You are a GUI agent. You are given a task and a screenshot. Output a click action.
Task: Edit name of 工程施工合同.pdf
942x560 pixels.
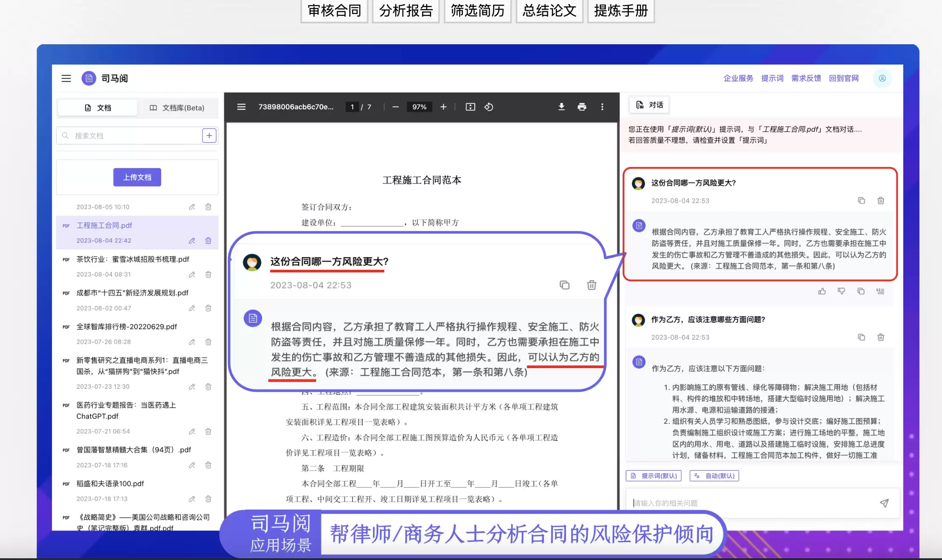(192, 241)
